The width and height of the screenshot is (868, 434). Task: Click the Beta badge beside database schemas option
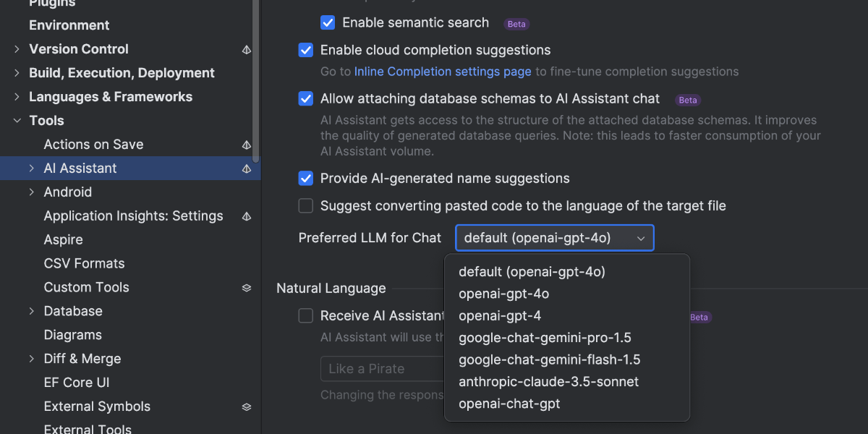pos(688,100)
